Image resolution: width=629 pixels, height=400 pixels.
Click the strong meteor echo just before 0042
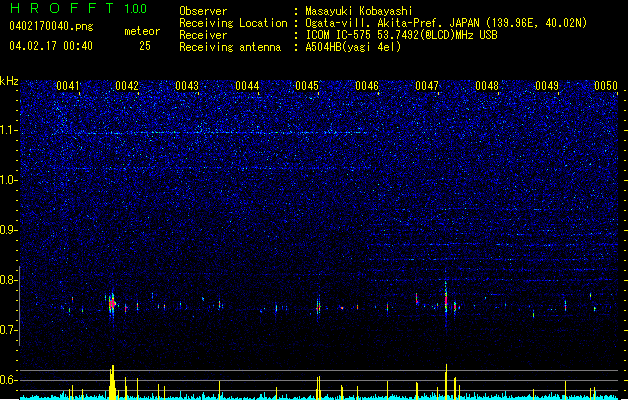point(112,304)
